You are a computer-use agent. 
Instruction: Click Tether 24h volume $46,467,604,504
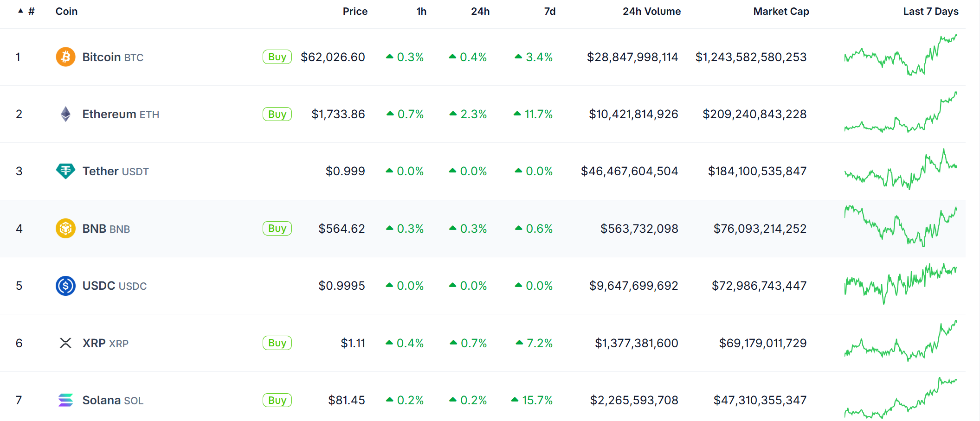[x=630, y=171]
